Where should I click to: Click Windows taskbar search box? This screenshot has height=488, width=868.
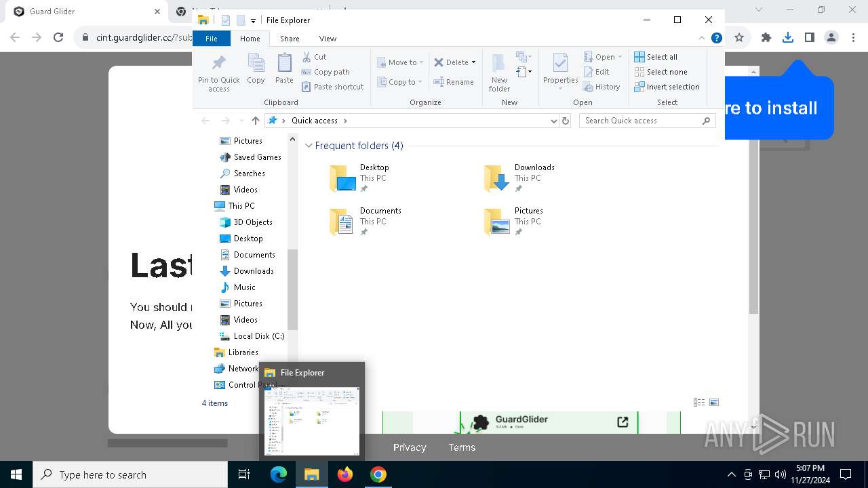pos(130,474)
